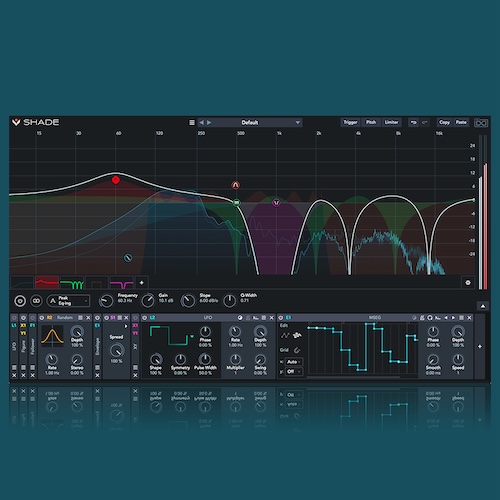Screen dimensions: 500x500
Task: Open the Random modulator grid menu
Action: [80, 318]
